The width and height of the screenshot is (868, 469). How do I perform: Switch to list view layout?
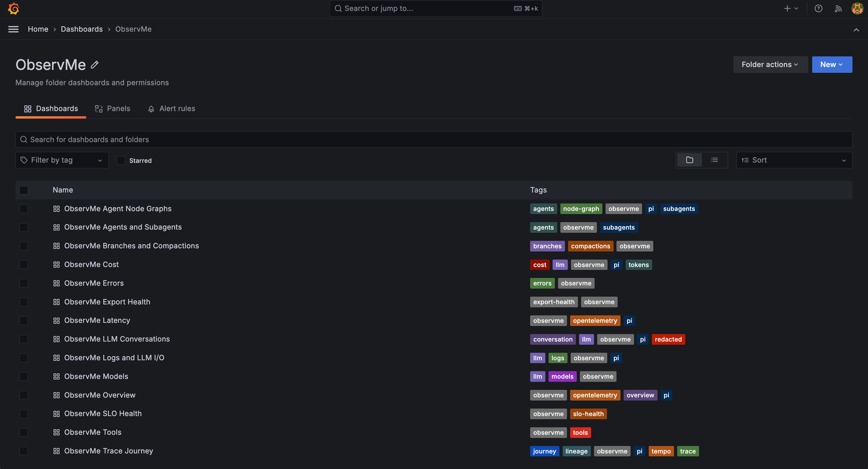coord(714,160)
